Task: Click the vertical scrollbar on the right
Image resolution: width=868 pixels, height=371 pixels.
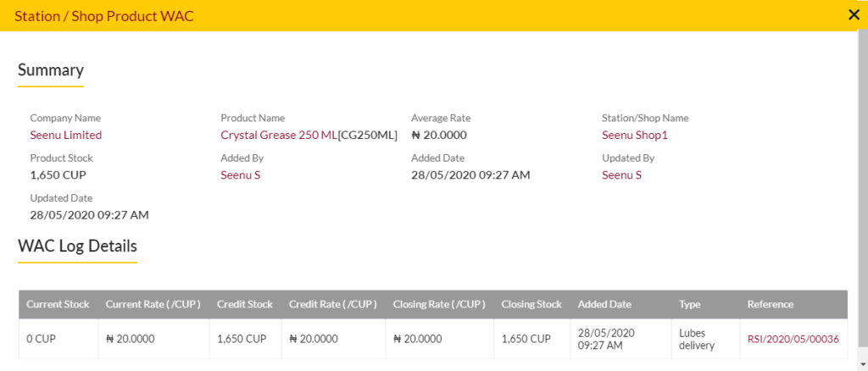Action: coord(862,188)
